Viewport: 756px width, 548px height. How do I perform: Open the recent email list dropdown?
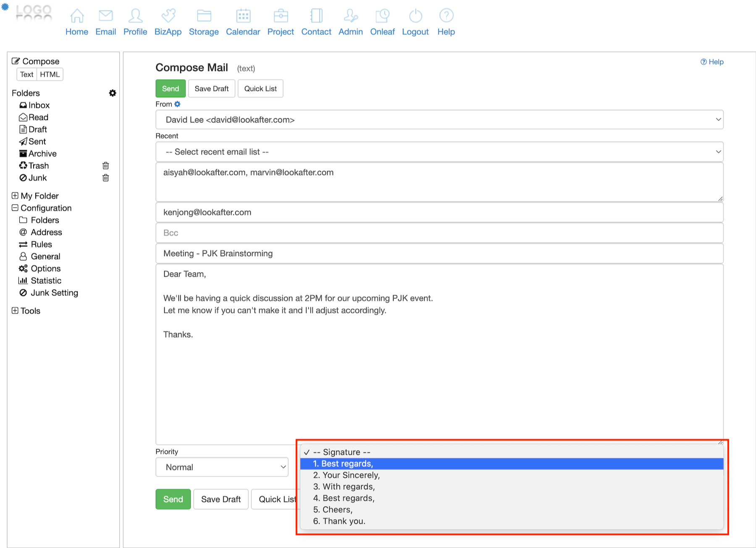(x=439, y=152)
